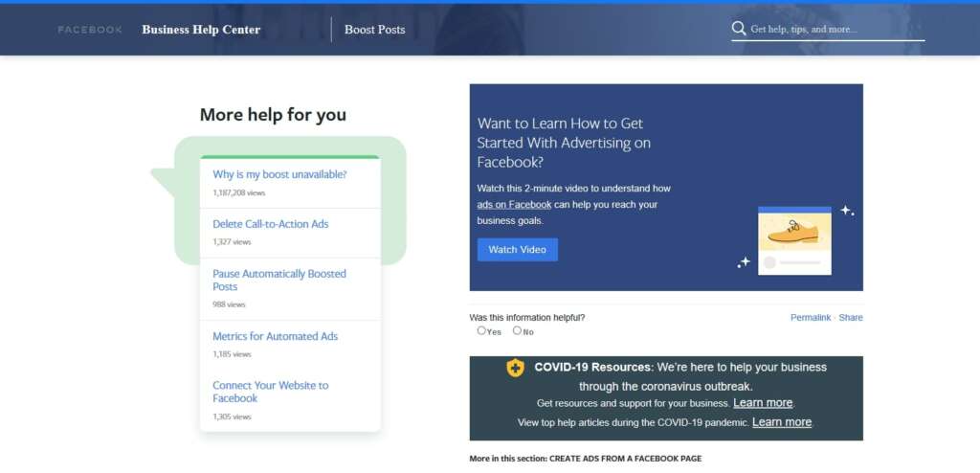Open Metrics for Automated Ads article

coord(275,336)
